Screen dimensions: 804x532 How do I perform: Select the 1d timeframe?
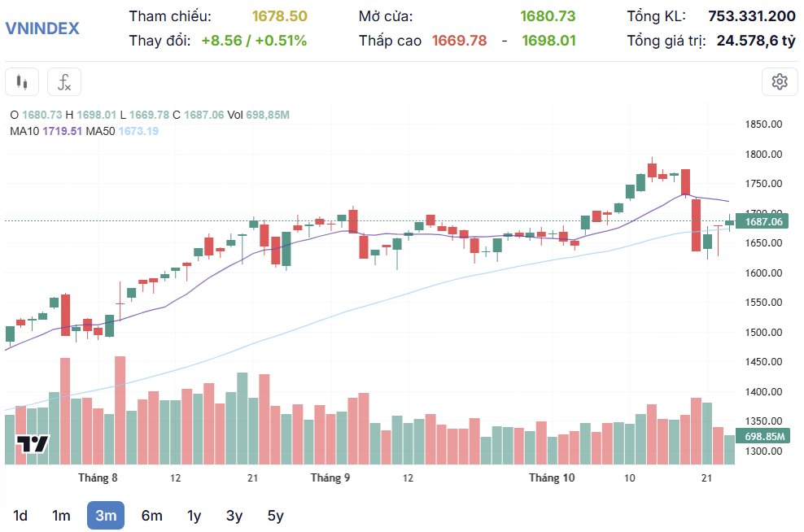pos(20,516)
